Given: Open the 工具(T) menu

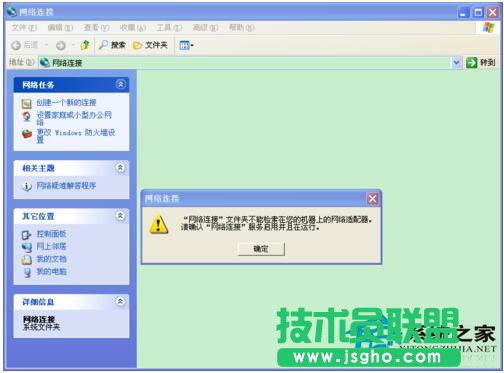Looking at the screenshot, I should tap(169, 28).
